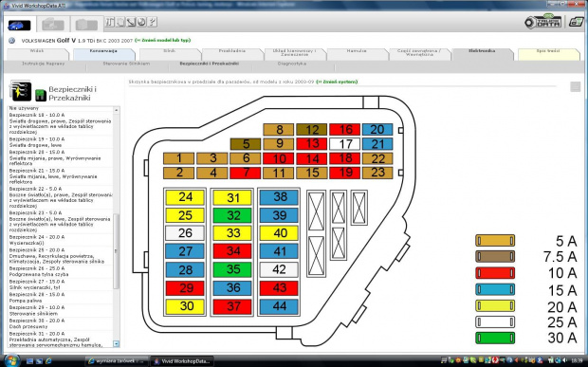The image size is (588, 367).
Task: Click the green relay icon beside title
Action: point(41,95)
